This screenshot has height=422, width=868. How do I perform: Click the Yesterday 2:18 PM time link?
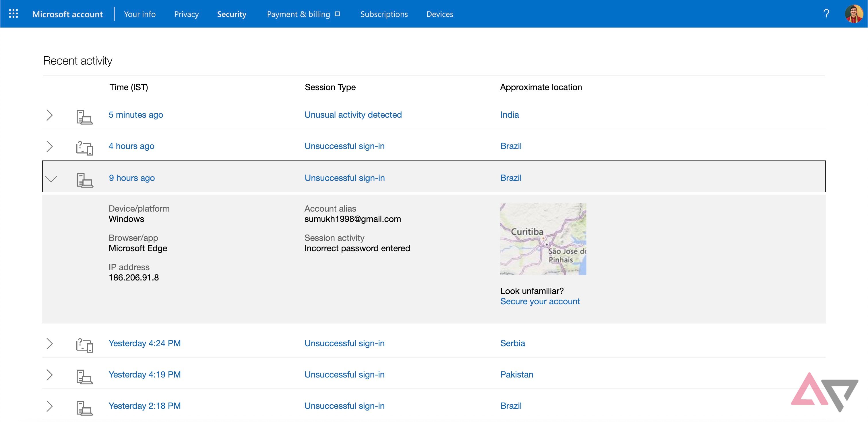click(145, 406)
